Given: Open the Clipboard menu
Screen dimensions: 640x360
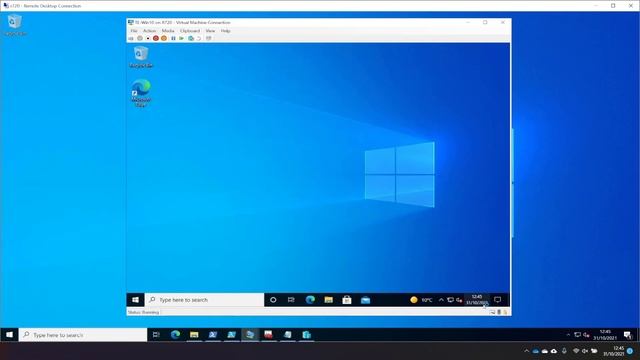Looking at the screenshot, I should click(x=190, y=31).
